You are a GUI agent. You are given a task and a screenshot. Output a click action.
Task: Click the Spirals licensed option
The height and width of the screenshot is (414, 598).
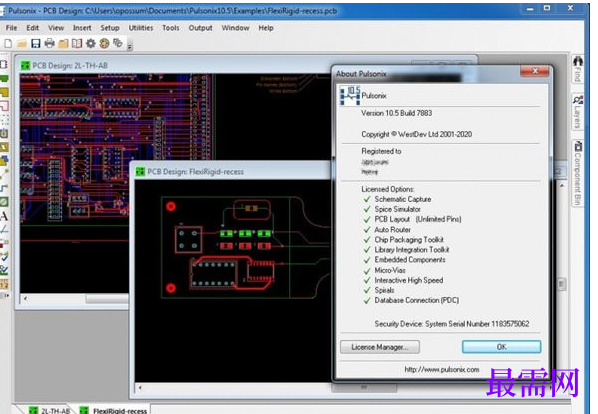[384, 290]
